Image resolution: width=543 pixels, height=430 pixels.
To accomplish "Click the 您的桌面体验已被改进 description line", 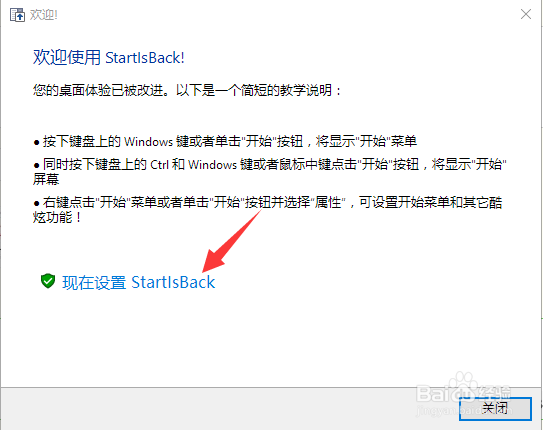I will [x=187, y=90].
